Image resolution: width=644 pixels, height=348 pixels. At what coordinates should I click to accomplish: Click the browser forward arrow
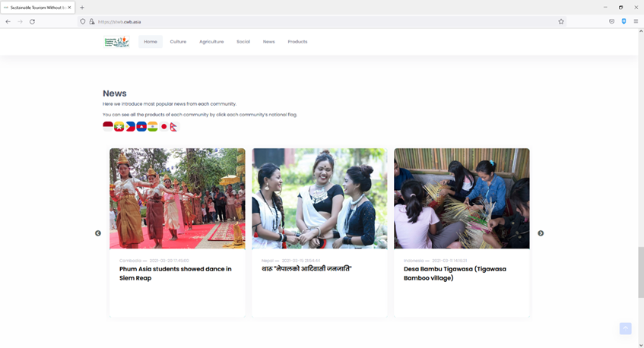[20, 22]
